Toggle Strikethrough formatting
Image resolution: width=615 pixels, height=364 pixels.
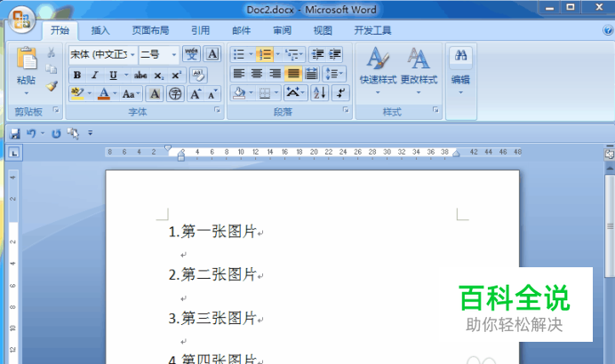140,75
